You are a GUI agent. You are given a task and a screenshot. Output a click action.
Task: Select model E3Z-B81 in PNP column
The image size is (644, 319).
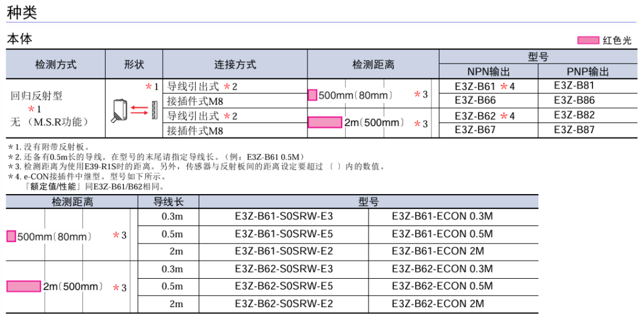pos(574,85)
